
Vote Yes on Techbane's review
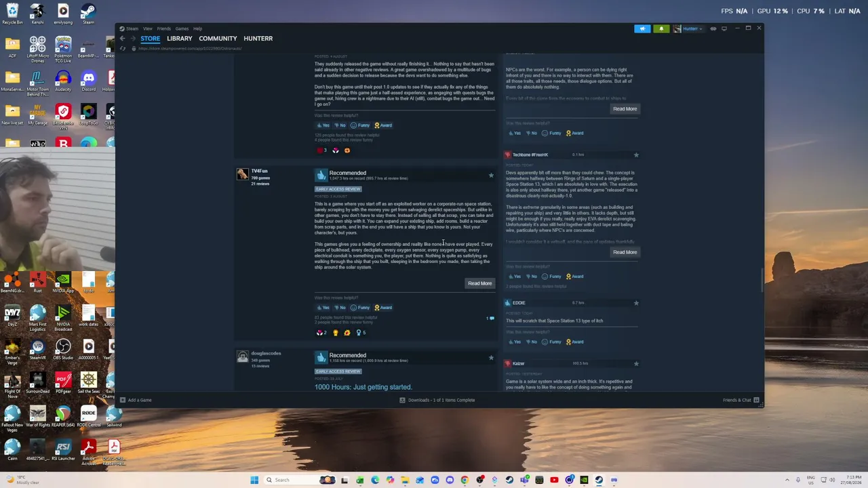[x=514, y=277]
